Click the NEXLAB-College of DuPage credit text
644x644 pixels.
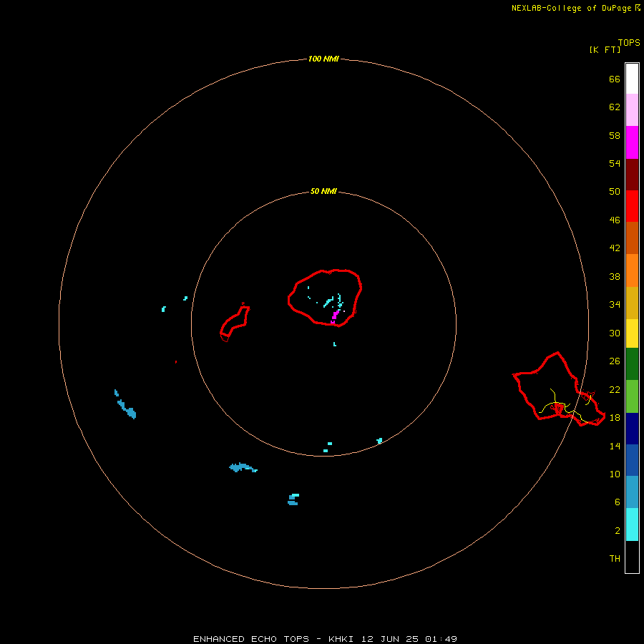[x=571, y=8]
